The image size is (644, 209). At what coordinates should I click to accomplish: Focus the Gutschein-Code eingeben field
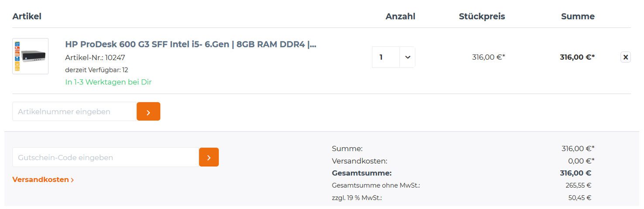[x=106, y=157]
